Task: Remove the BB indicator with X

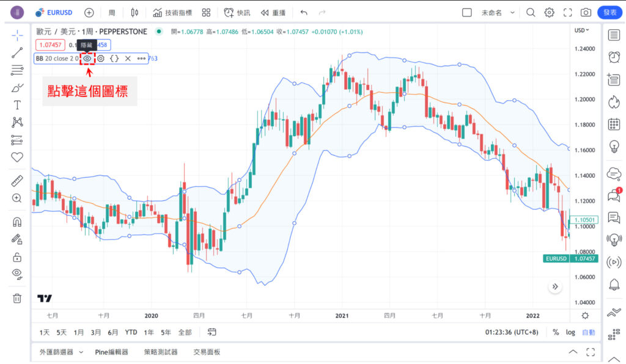Action: (x=128, y=59)
